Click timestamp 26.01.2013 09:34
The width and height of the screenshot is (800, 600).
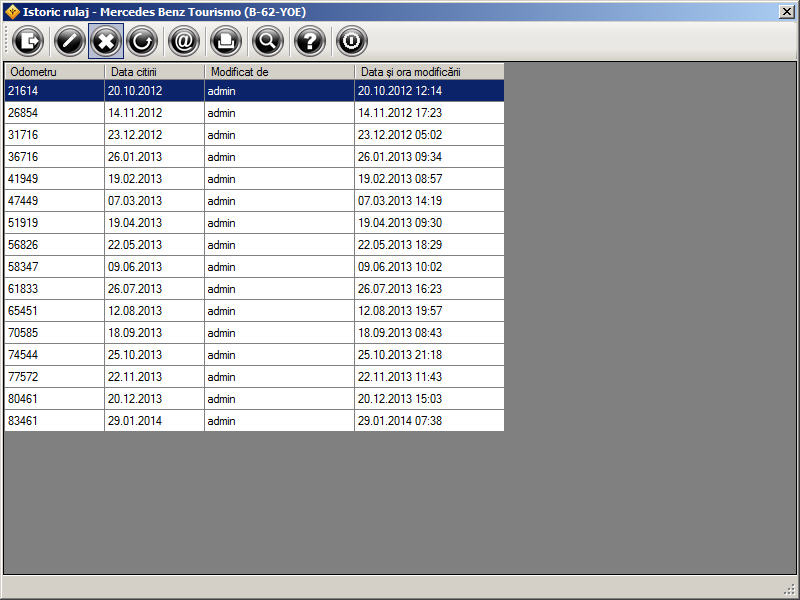point(400,157)
